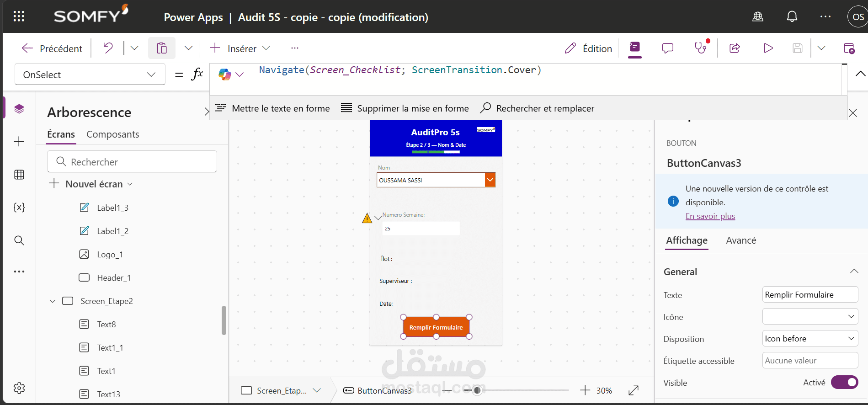The height and width of the screenshot is (405, 868).
Task: Open the Disposition dropdown
Action: 810,339
